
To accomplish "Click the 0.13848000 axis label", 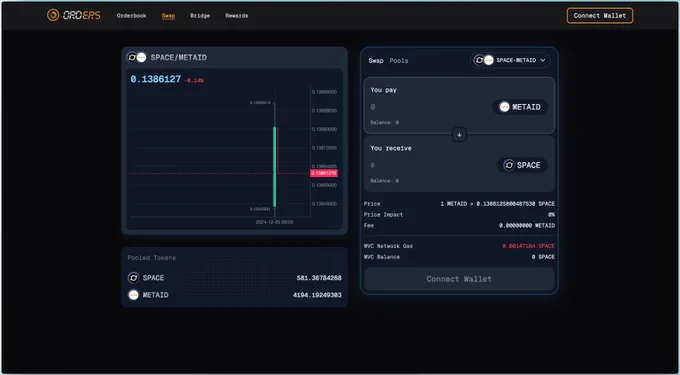I will (x=324, y=204).
